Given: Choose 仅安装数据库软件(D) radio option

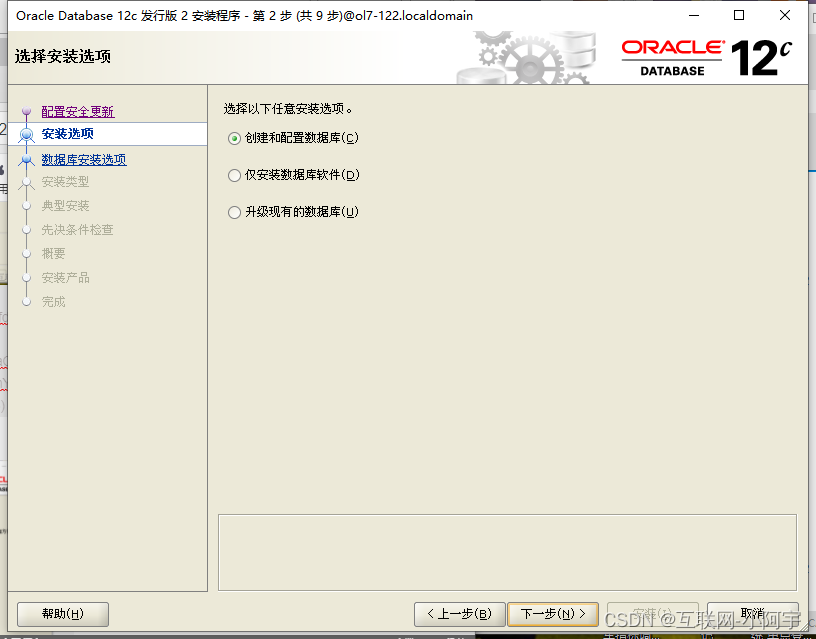Looking at the screenshot, I should coord(294,175).
